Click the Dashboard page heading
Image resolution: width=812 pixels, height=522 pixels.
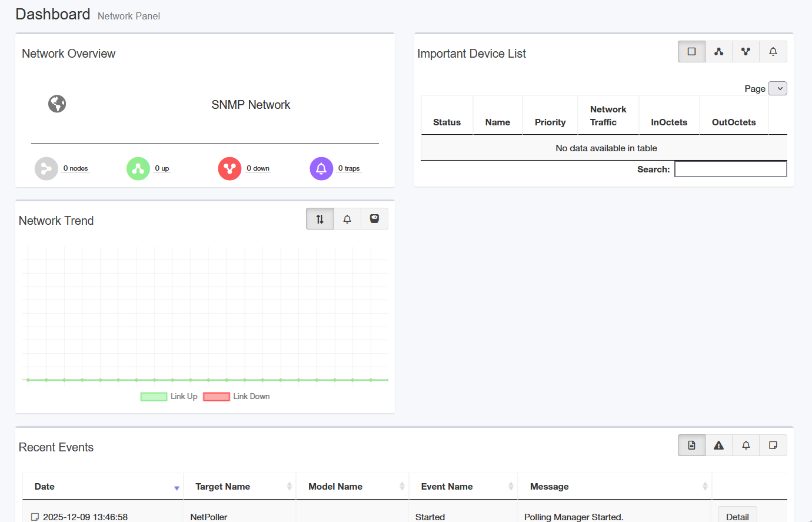click(x=53, y=14)
